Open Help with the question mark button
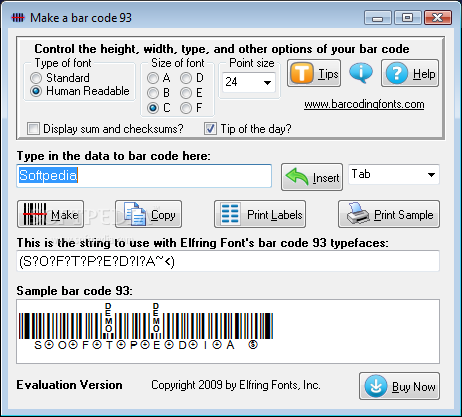462x417 pixels. point(410,73)
